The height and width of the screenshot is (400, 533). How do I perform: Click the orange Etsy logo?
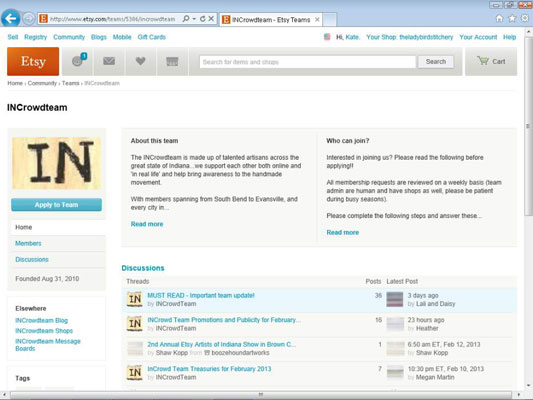click(33, 62)
